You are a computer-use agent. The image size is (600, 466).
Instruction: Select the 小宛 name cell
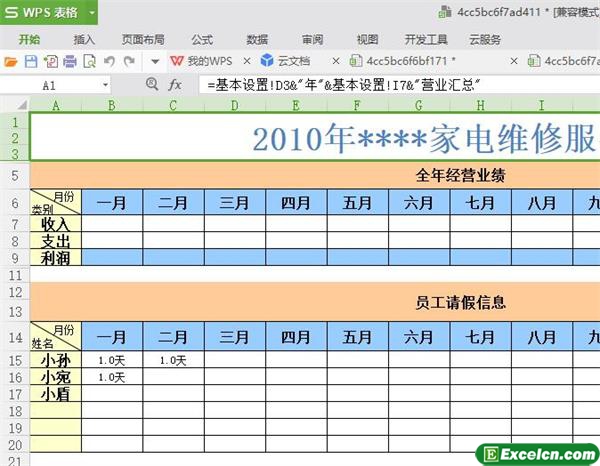coord(55,377)
